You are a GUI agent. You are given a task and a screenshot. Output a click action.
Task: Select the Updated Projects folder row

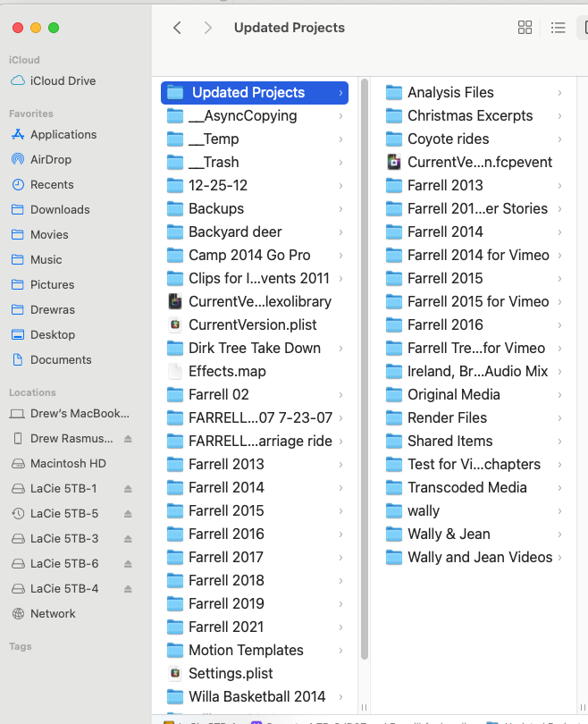(x=255, y=93)
